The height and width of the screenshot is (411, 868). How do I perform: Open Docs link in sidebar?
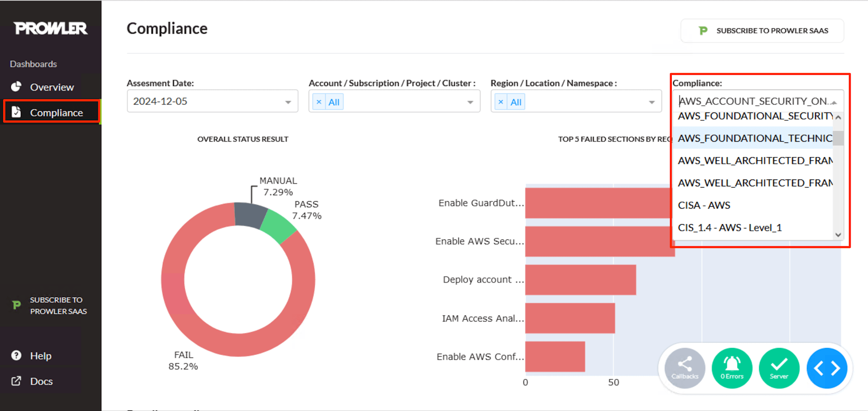[41, 381]
